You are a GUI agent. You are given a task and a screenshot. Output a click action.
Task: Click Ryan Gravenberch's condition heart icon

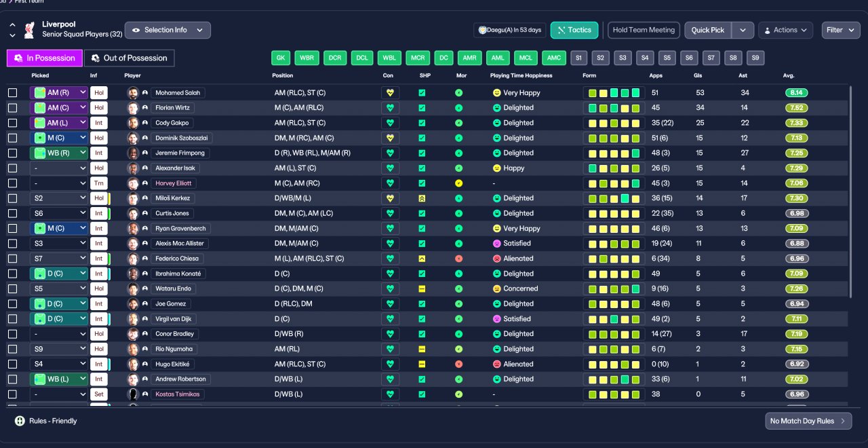point(389,229)
